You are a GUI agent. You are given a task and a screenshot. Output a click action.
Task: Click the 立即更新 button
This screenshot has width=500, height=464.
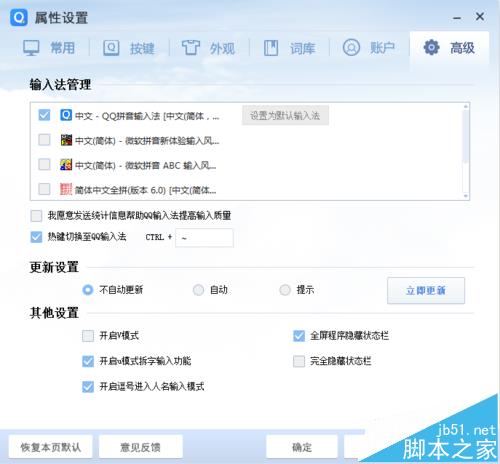click(426, 290)
